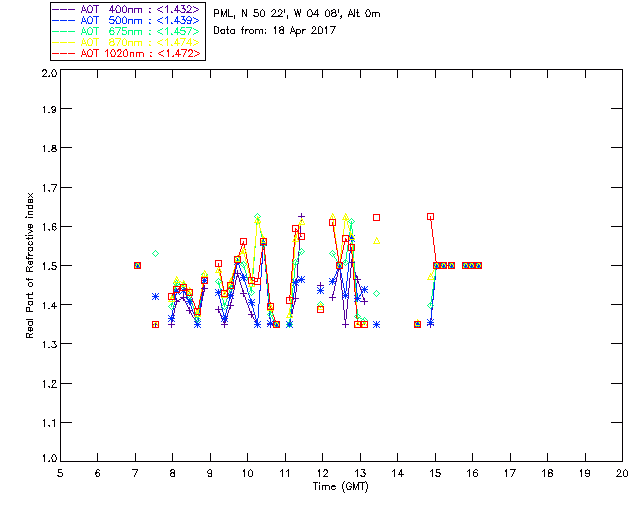This screenshot has width=640, height=512.
Task: Click the 16 hour x-axis label
Action: point(473,473)
